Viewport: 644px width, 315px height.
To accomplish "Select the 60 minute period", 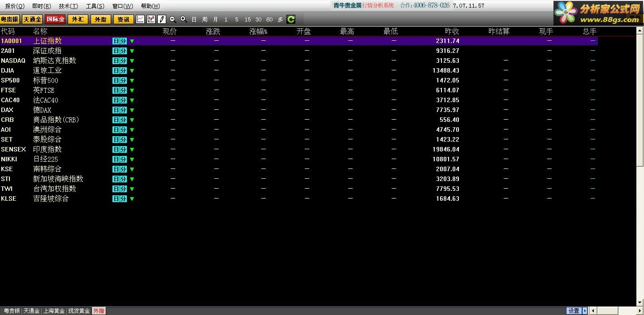I will pyautogui.click(x=269, y=20).
